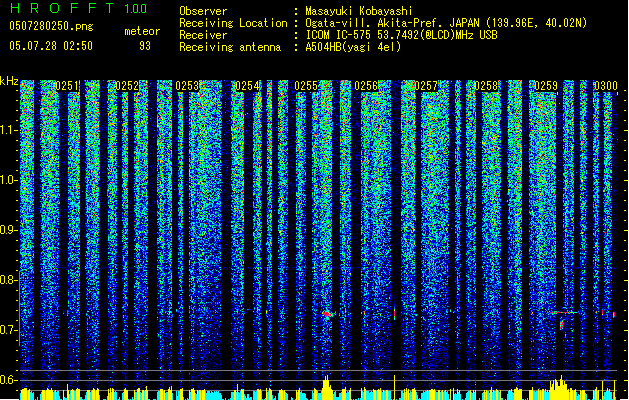The width and height of the screenshot is (629, 400).
Task: Select observer name Masayuki Kobayashi
Action: [359, 11]
